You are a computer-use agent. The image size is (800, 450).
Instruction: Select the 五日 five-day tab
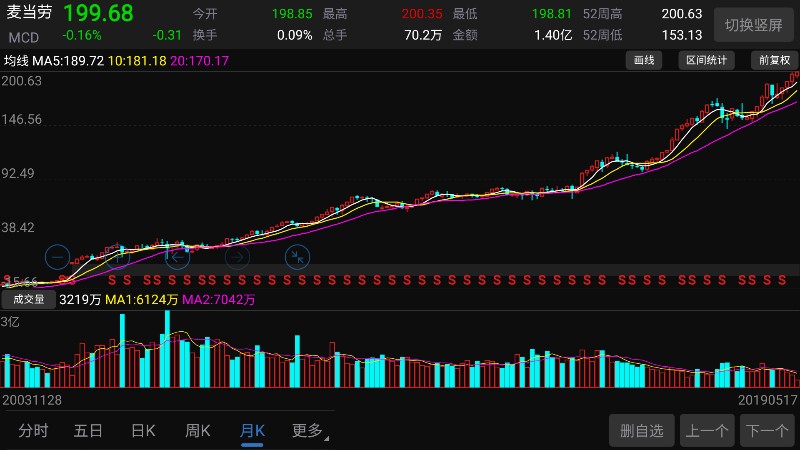(88, 431)
